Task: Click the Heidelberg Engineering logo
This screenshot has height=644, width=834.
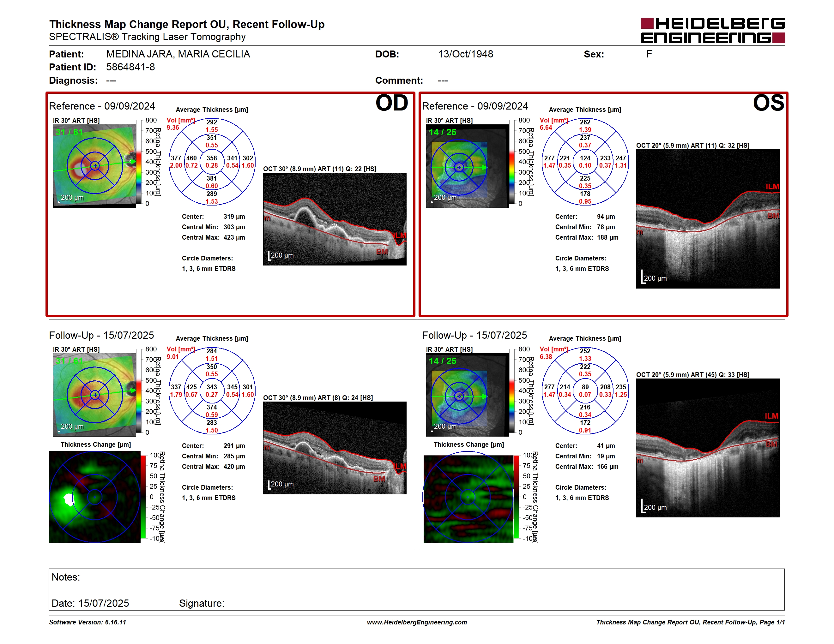Action: [713, 31]
